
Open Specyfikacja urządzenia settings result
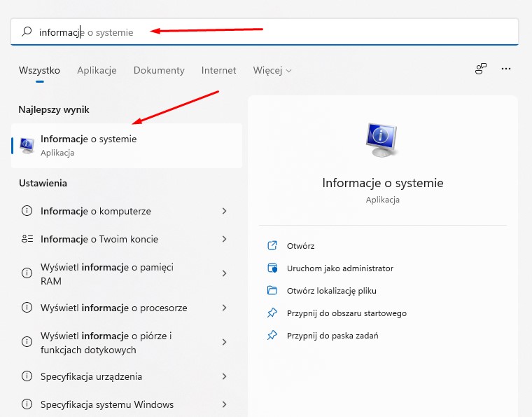click(x=91, y=376)
